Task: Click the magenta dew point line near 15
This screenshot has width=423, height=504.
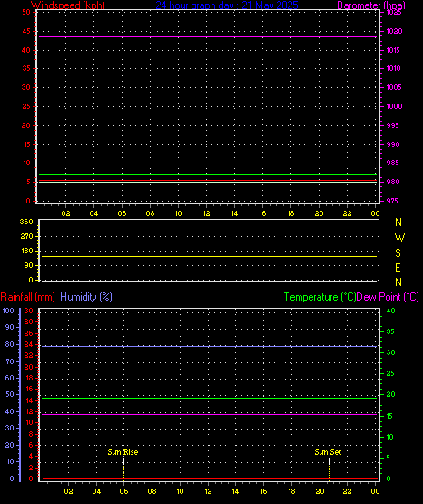Action: pyautogui.click(x=209, y=414)
